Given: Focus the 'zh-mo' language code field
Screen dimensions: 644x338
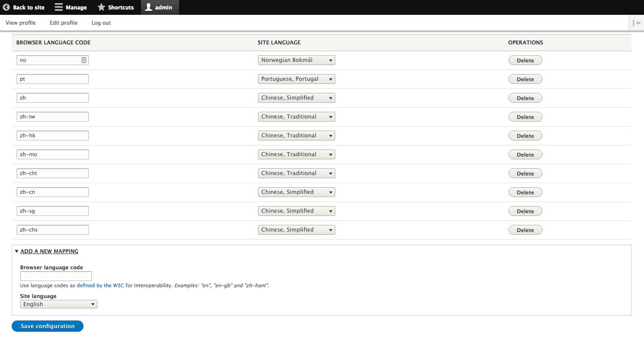Looking at the screenshot, I should point(53,154).
